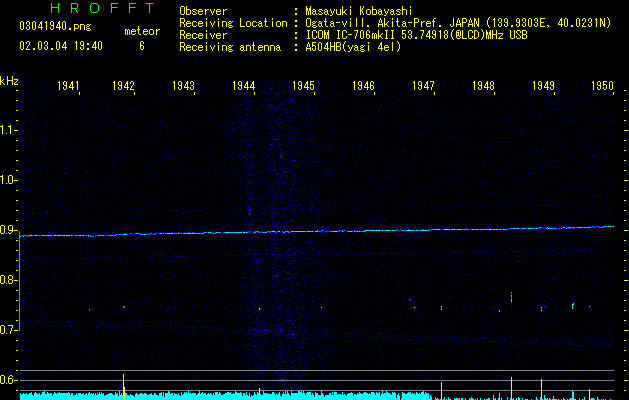Click the meteor echo below 1949
This screenshot has height=400, width=629.
(541, 309)
